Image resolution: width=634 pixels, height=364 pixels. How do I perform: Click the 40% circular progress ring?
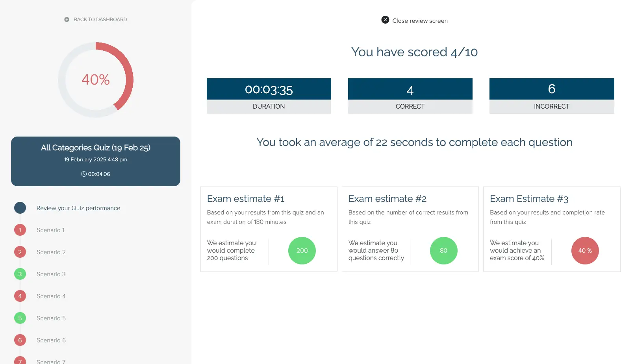point(96,80)
